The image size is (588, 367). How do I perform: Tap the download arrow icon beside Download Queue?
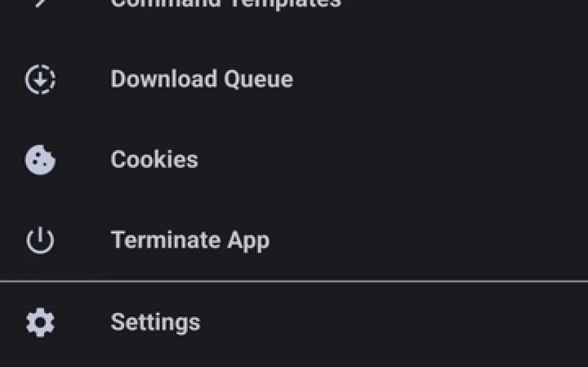40,79
